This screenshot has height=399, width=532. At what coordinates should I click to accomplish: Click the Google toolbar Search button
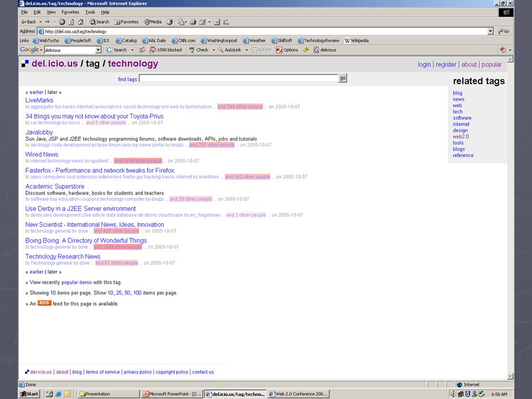(116, 50)
